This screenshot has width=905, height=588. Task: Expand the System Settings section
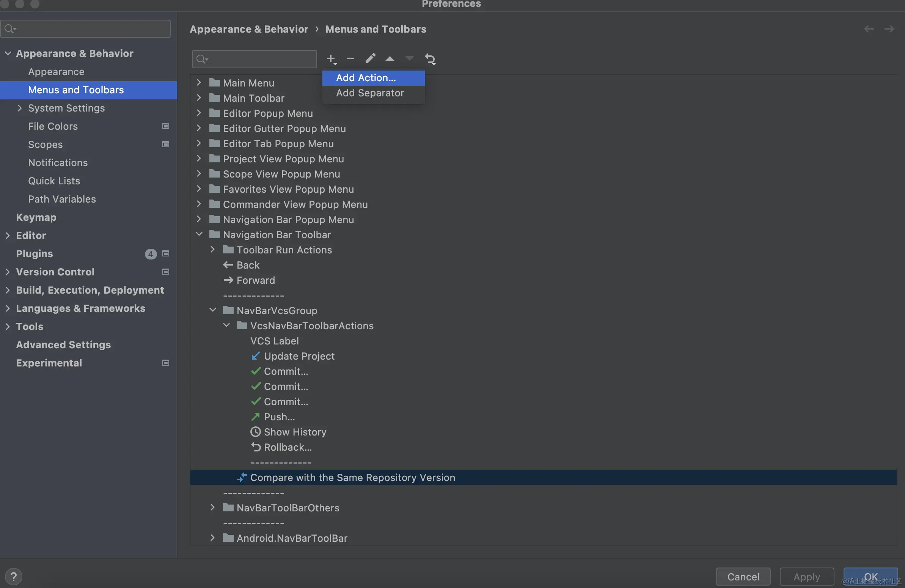click(20, 108)
